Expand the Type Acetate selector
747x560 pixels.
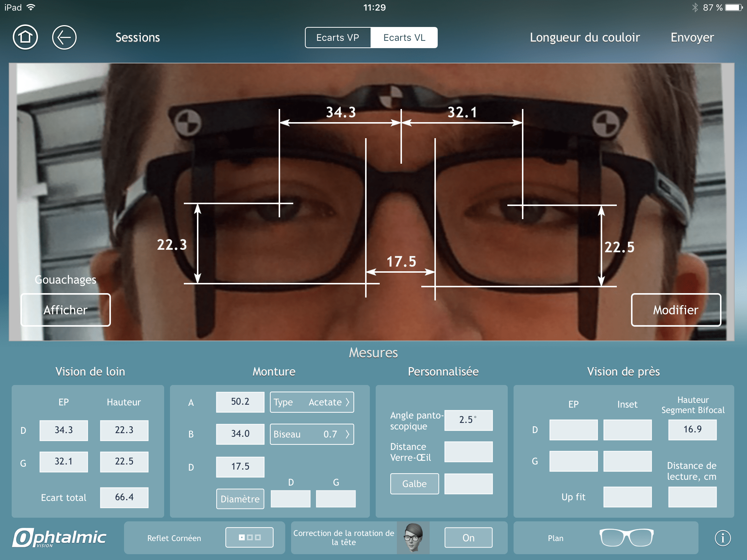(312, 402)
